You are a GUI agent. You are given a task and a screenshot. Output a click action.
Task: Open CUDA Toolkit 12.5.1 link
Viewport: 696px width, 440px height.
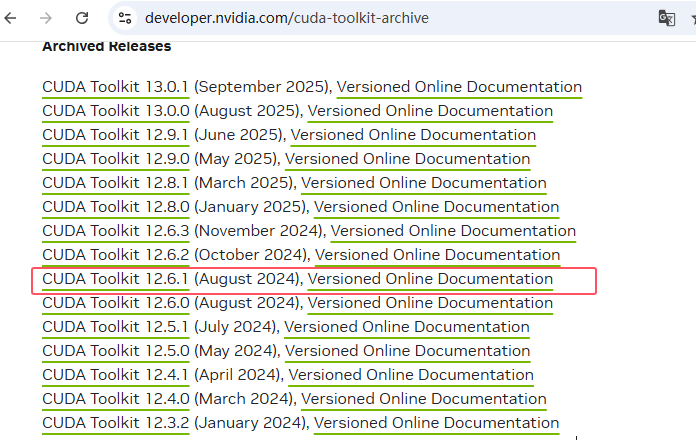115,327
